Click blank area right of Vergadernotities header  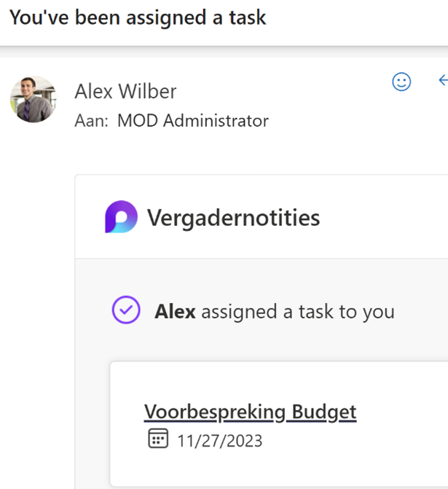coord(383,217)
